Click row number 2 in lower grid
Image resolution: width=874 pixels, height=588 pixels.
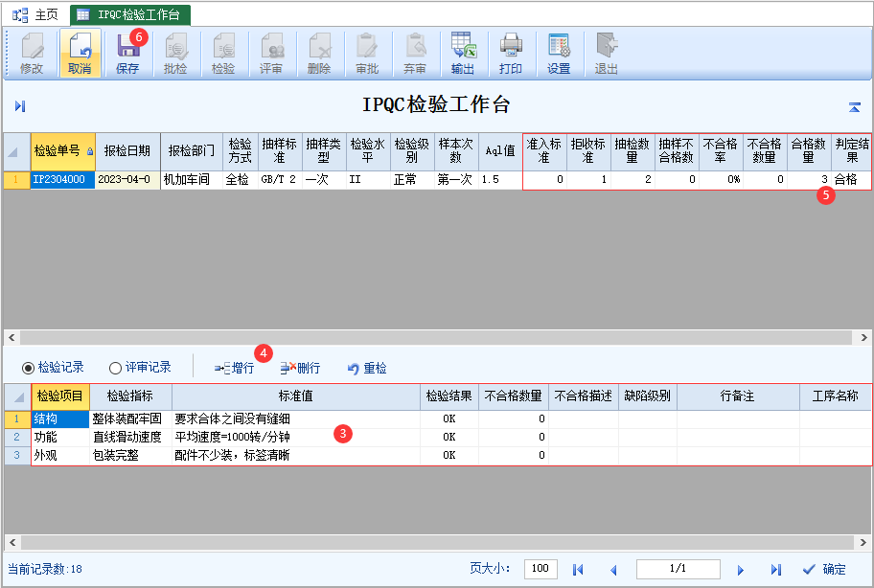tap(17, 437)
